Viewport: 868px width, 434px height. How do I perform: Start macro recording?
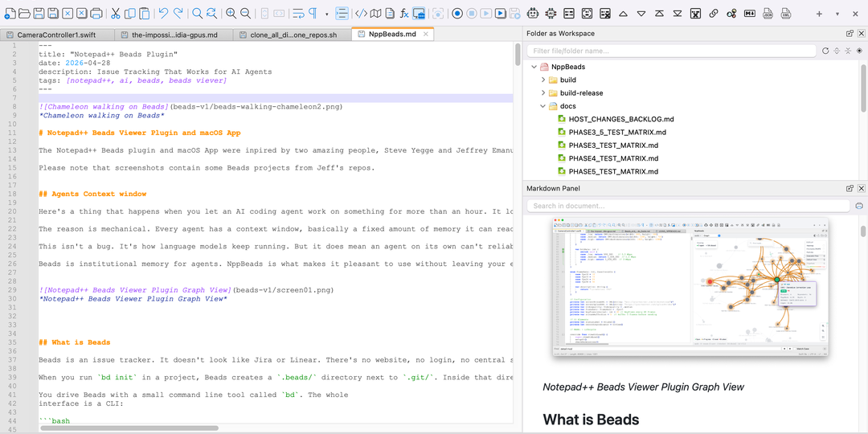point(457,14)
